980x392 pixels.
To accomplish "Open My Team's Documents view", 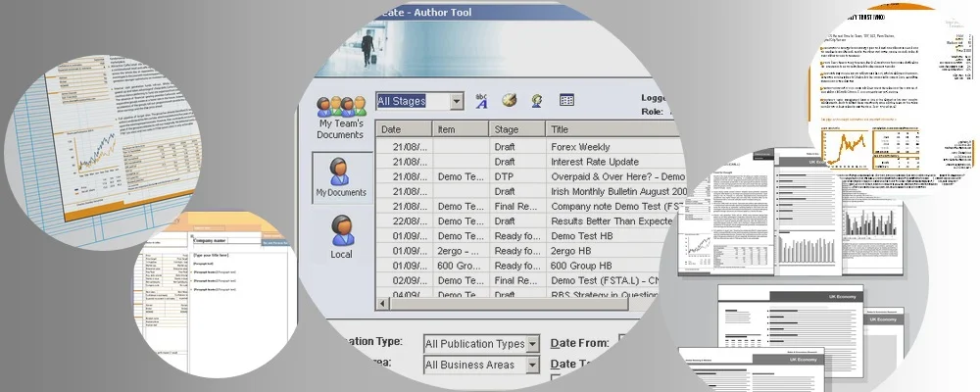I will (341, 119).
